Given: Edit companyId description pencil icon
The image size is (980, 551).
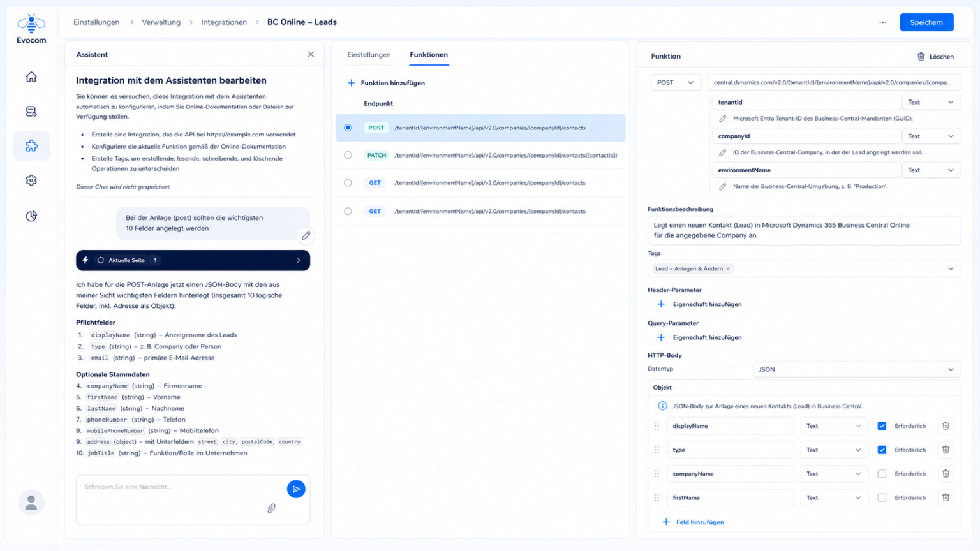Looking at the screenshot, I should [x=723, y=152].
